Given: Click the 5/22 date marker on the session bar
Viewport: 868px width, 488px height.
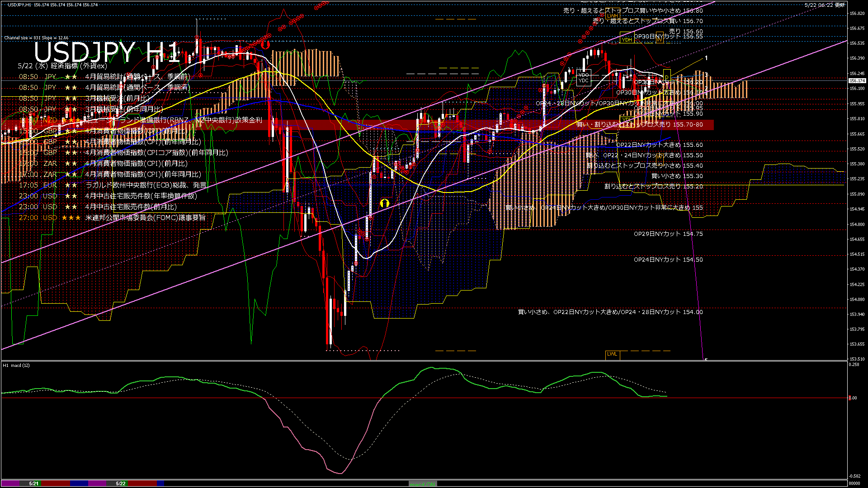Looking at the screenshot, I should coord(121,483).
